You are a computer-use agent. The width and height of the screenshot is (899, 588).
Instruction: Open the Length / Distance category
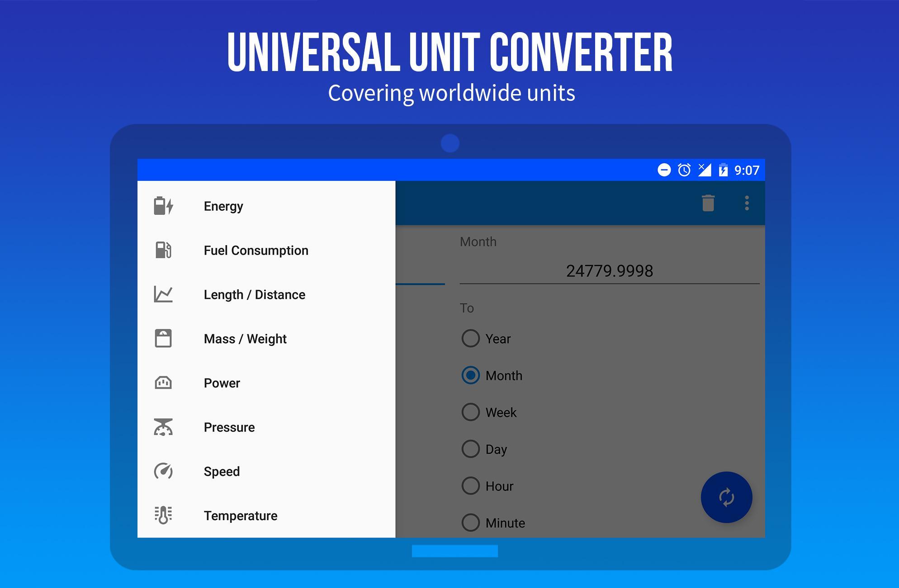pos(266,294)
